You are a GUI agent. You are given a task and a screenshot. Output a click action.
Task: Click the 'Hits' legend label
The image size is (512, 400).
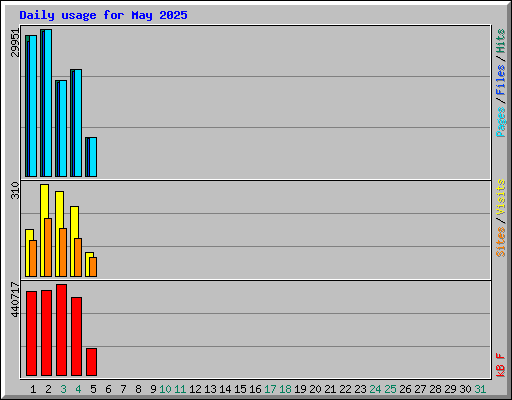coord(501,41)
